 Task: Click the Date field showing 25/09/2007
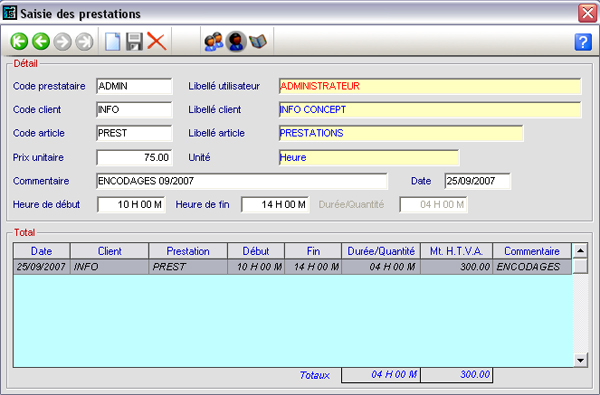click(478, 181)
